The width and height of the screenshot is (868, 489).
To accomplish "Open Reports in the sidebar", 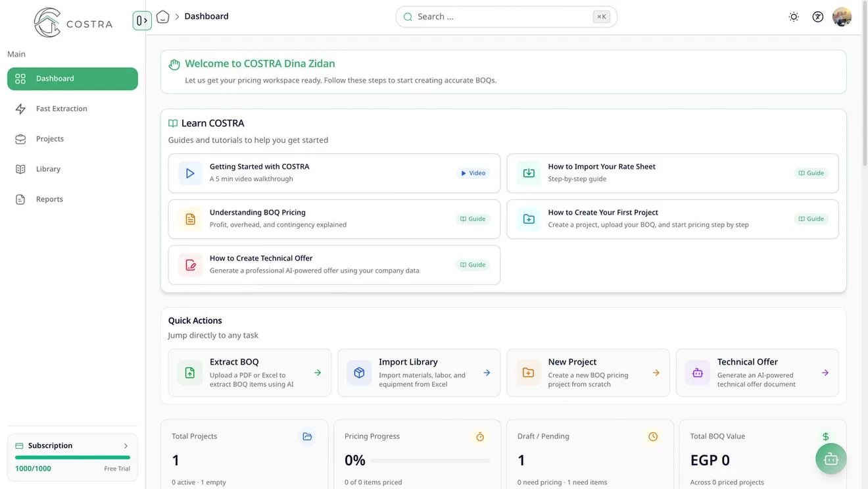I will (x=72, y=200).
